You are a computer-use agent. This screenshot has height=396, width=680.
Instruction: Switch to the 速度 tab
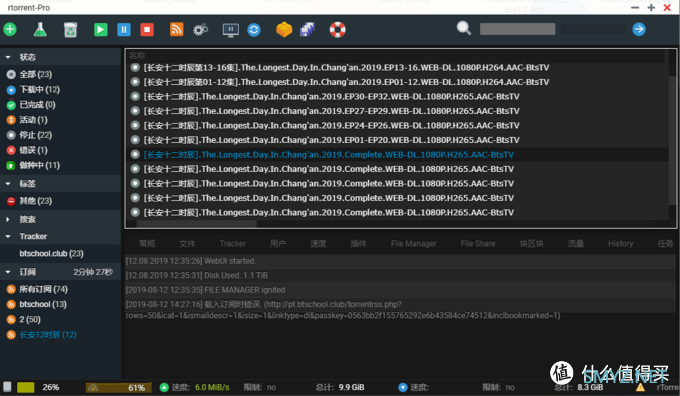pos(318,244)
